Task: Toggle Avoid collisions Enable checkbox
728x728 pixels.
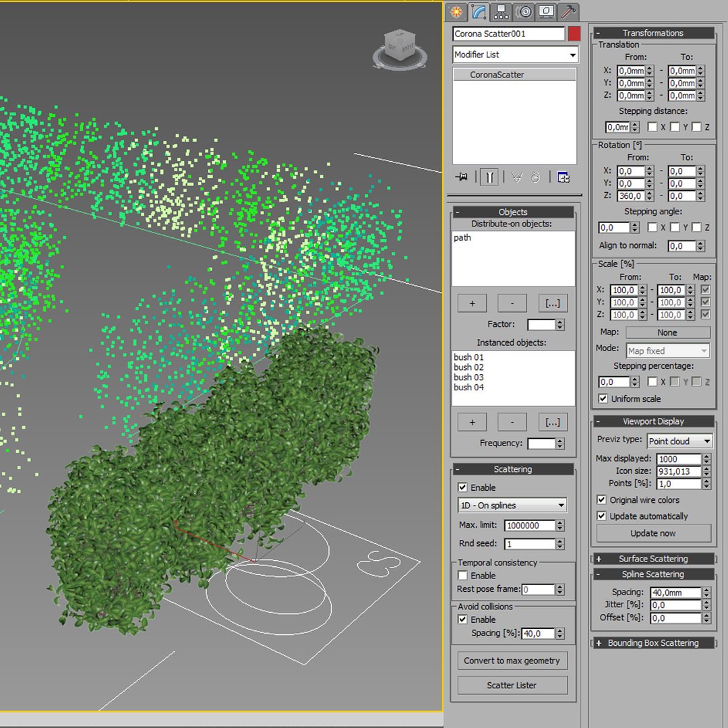Action: 462,619
